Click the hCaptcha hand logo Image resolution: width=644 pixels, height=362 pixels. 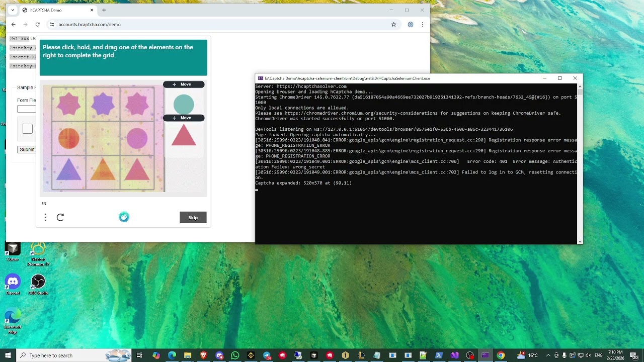(124, 217)
